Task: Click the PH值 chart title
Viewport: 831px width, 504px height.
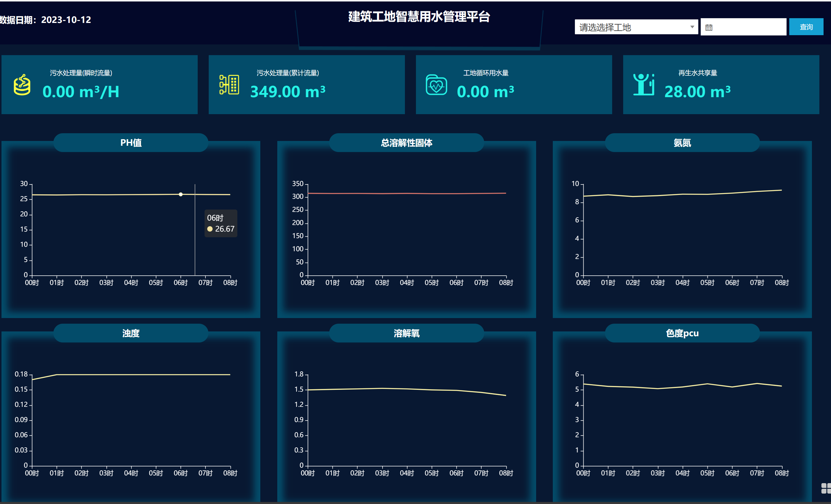Action: pyautogui.click(x=131, y=142)
